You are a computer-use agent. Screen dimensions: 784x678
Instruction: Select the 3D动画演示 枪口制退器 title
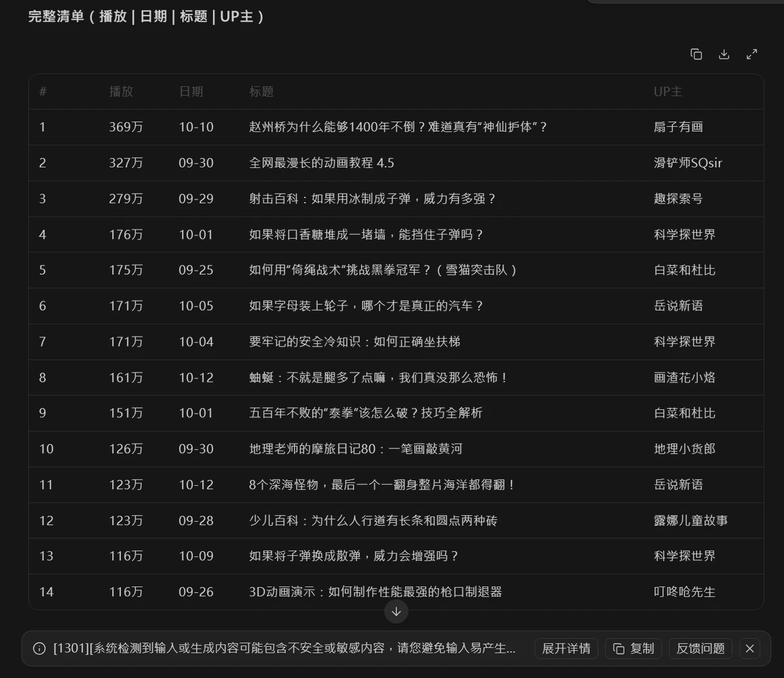(x=376, y=592)
